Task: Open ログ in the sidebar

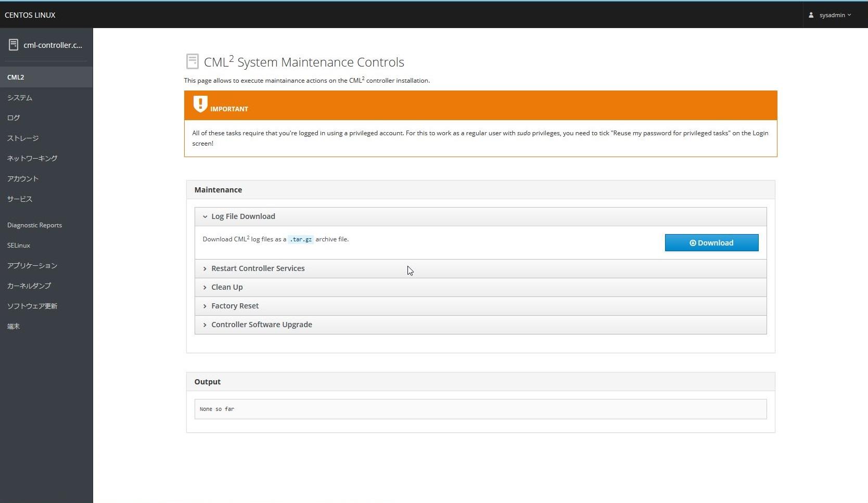Action: (x=46, y=118)
